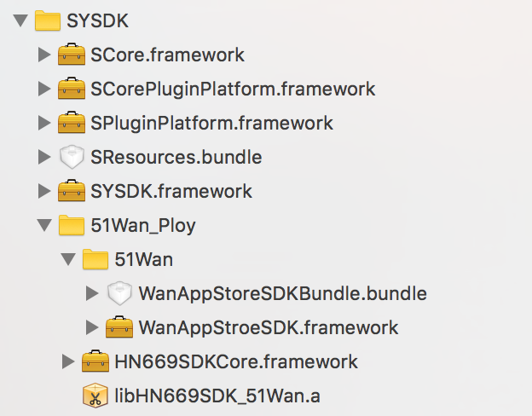
Task: Collapse the 51Wan folder triangle
Action: point(68,260)
